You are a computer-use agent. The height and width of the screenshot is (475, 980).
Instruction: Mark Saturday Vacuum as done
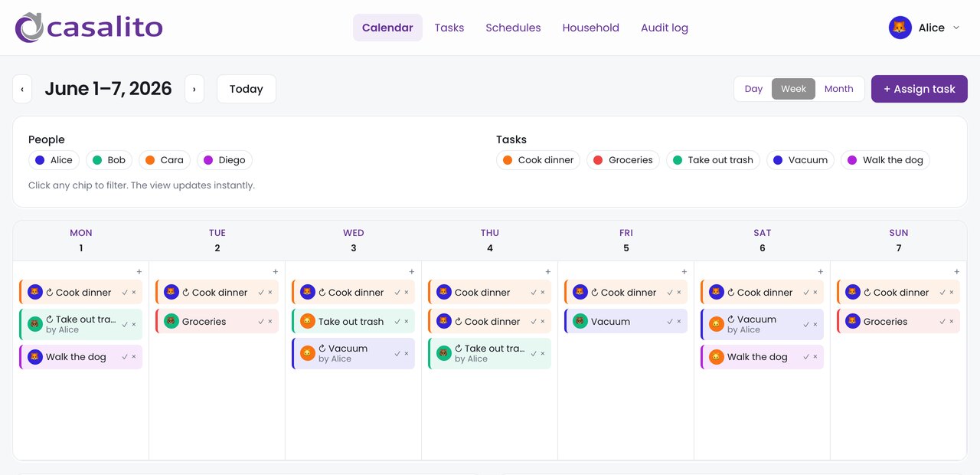point(806,325)
